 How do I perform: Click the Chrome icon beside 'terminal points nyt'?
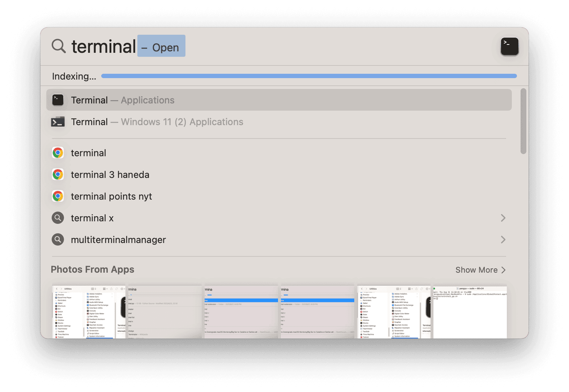pos(58,196)
